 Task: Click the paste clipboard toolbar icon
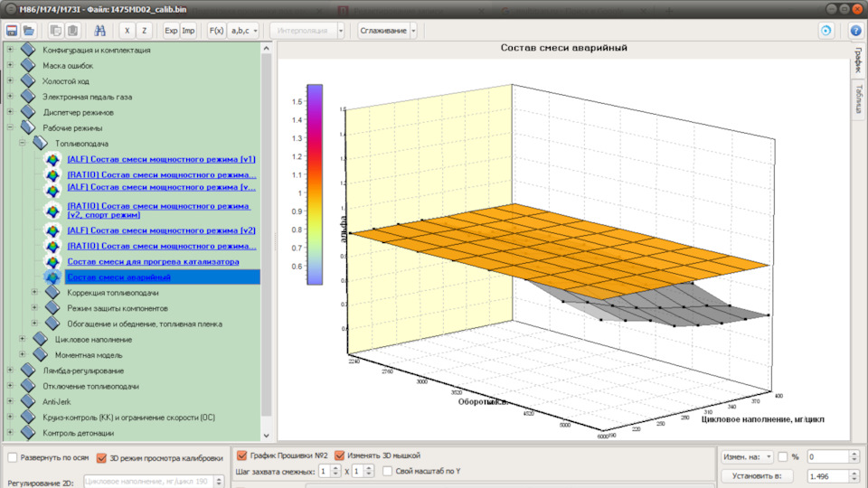[72, 31]
